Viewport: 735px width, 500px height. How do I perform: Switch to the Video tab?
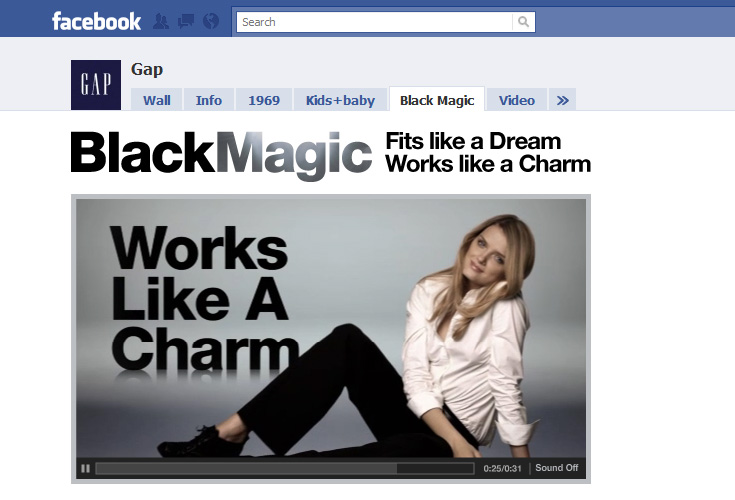[x=517, y=100]
